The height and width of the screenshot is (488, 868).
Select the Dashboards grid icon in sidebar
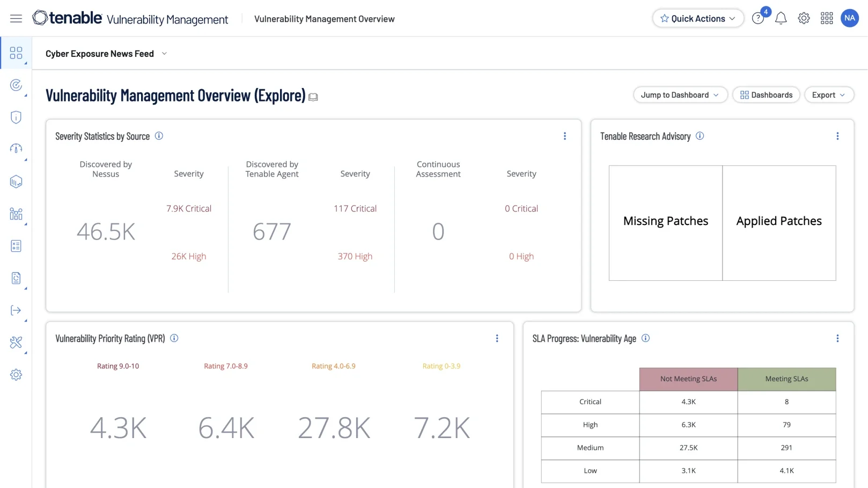16,53
